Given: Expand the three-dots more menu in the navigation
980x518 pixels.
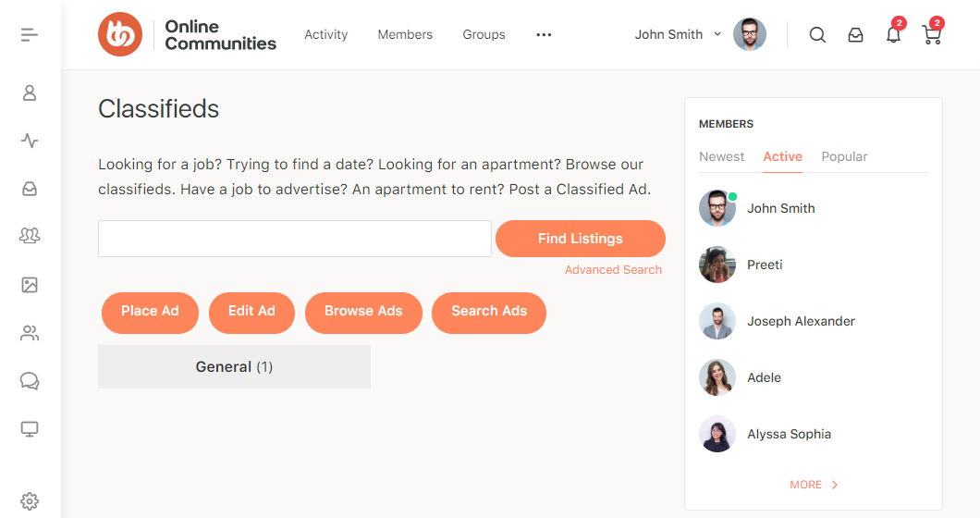Looking at the screenshot, I should pyautogui.click(x=544, y=35).
